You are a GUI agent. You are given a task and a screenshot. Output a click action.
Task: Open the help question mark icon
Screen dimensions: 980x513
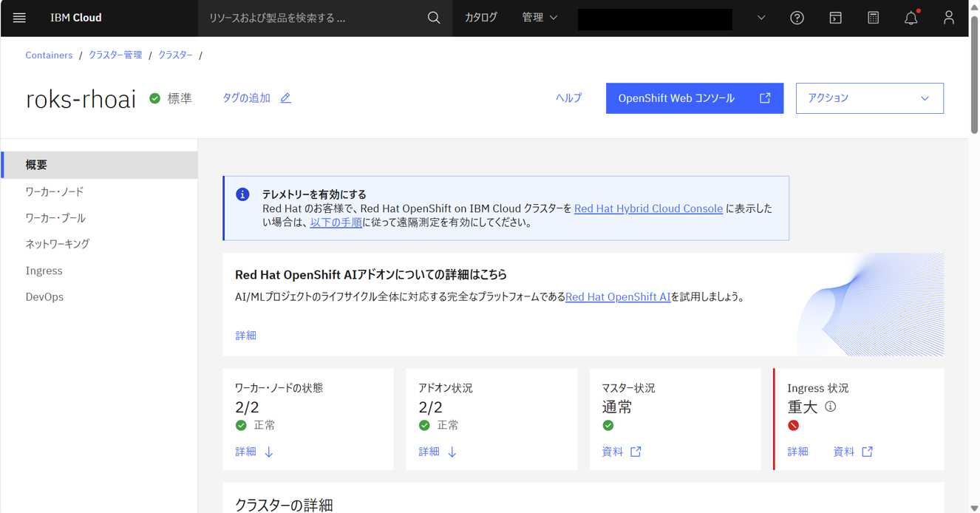click(x=797, y=18)
